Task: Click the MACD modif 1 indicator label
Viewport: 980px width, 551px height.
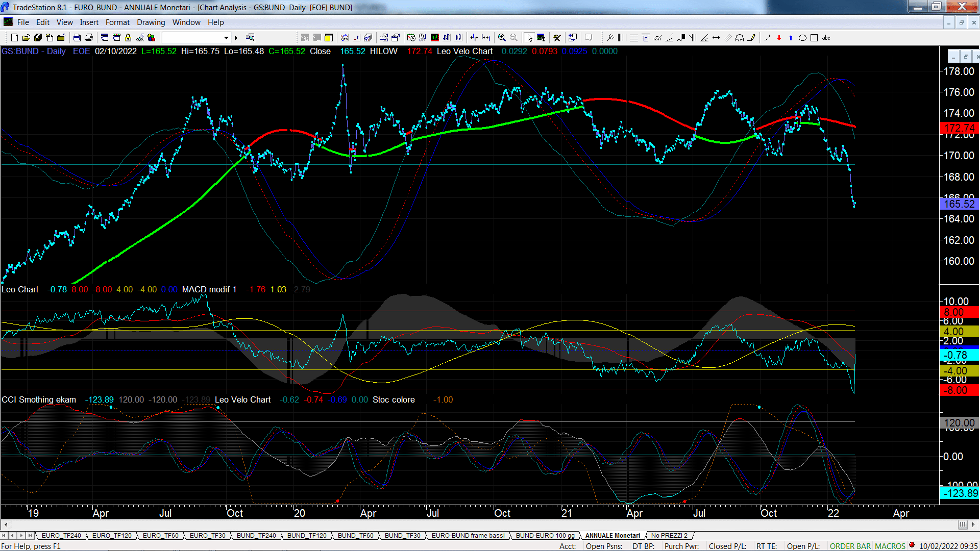Action: point(209,290)
